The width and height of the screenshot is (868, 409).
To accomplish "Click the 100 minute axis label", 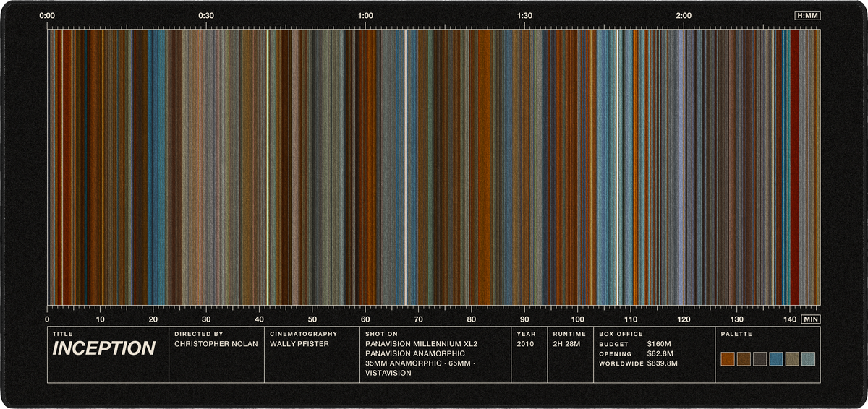I will [x=577, y=319].
